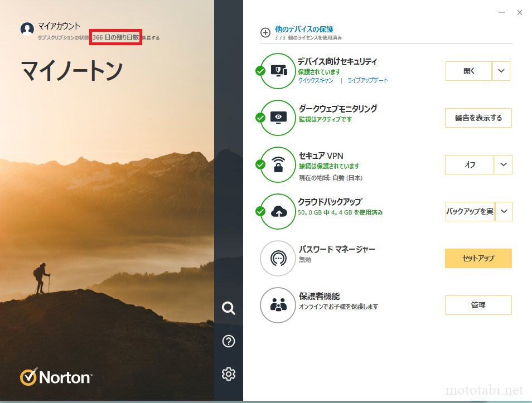Select the Password Manager icon
Screen dimensions: 532x403
(x=278, y=258)
